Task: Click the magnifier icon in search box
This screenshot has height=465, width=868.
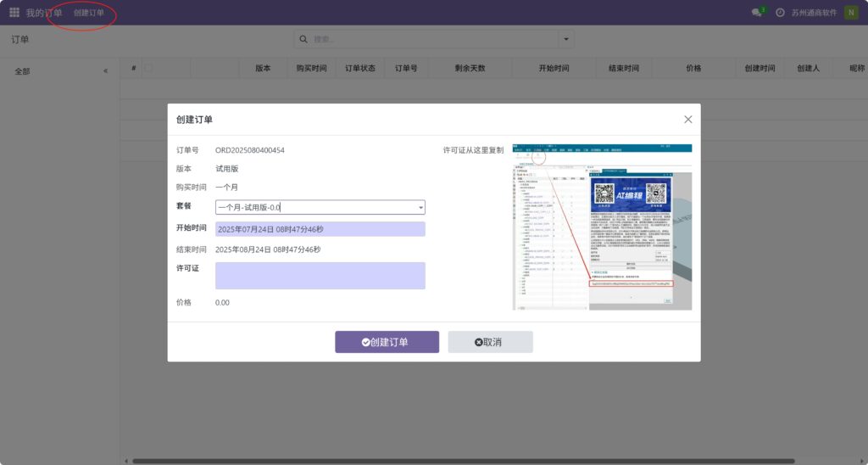Action: pos(303,39)
